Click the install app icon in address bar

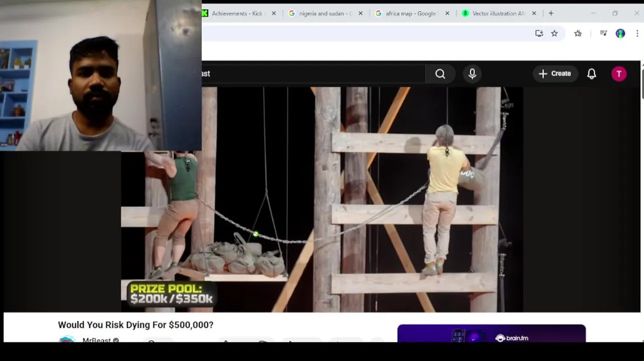click(539, 33)
